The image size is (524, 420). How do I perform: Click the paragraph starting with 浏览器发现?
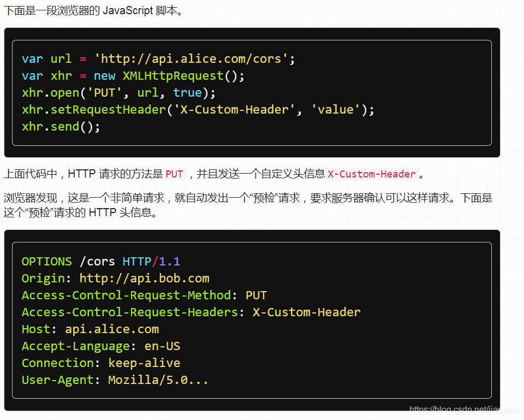[x=248, y=205]
